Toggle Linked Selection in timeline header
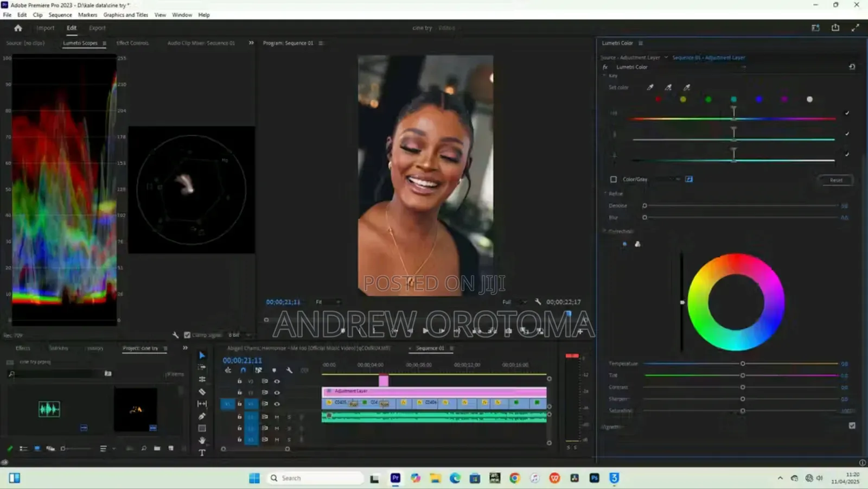Image resolution: width=868 pixels, height=489 pixels. [258, 370]
